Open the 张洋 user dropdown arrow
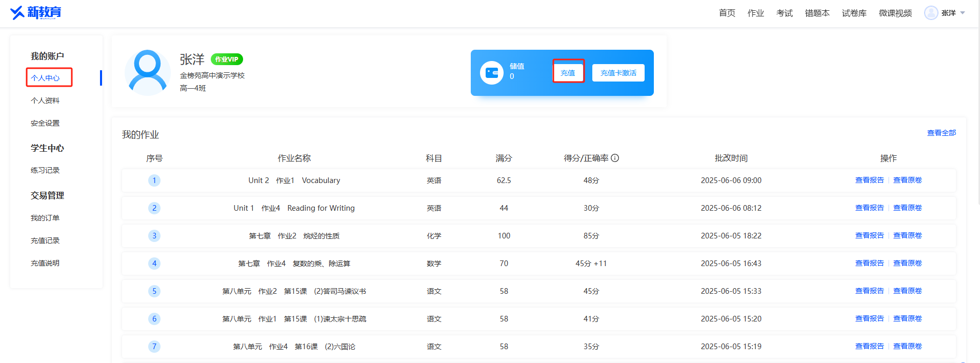 tap(963, 13)
